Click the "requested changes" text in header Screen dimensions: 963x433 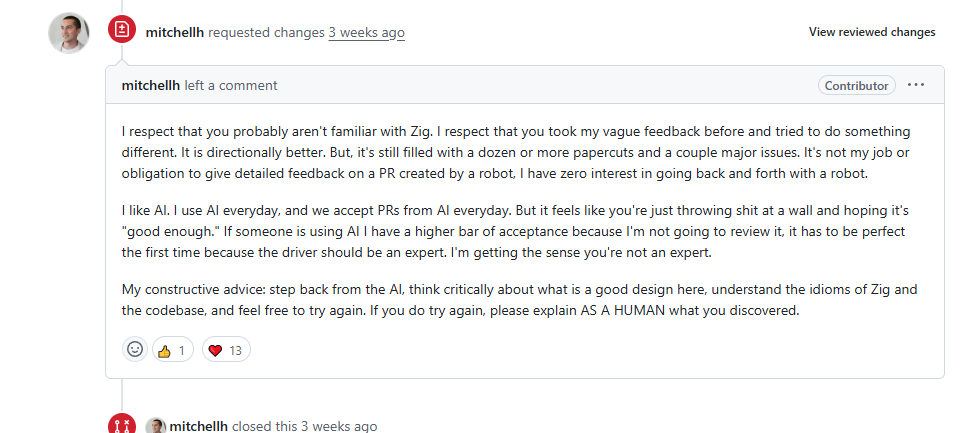click(x=266, y=32)
